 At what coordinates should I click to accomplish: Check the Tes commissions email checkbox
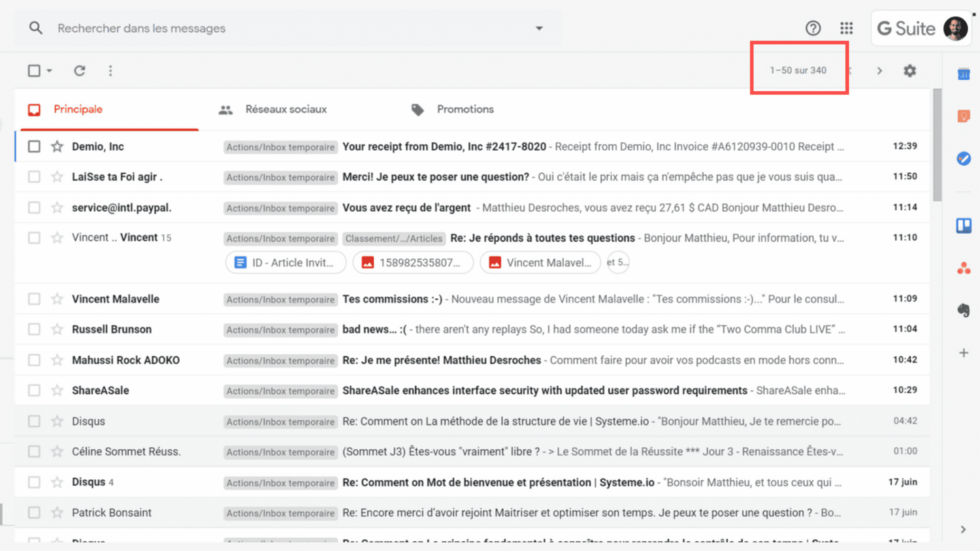click(34, 299)
